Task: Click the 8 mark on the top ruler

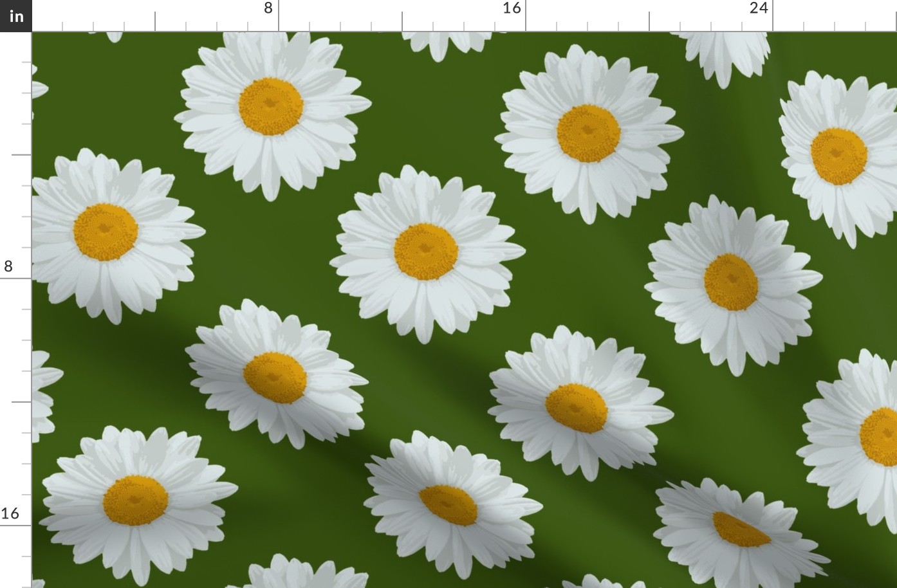Action: [x=269, y=8]
